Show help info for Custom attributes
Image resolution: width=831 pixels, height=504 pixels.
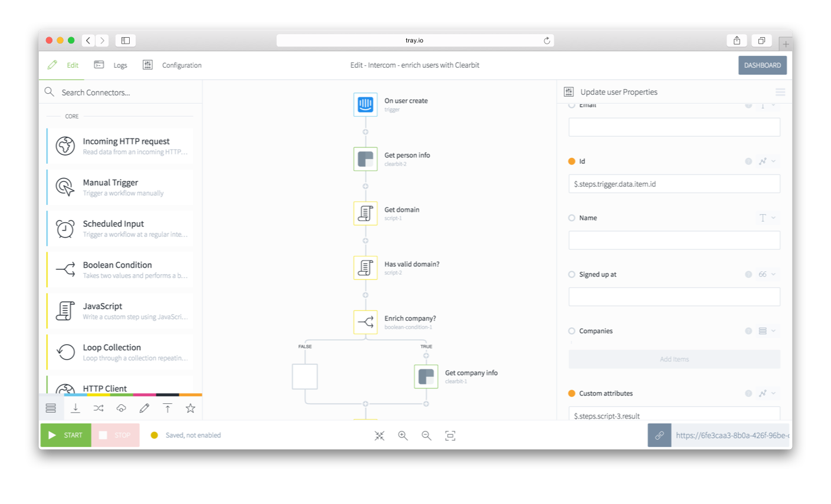[x=748, y=393]
